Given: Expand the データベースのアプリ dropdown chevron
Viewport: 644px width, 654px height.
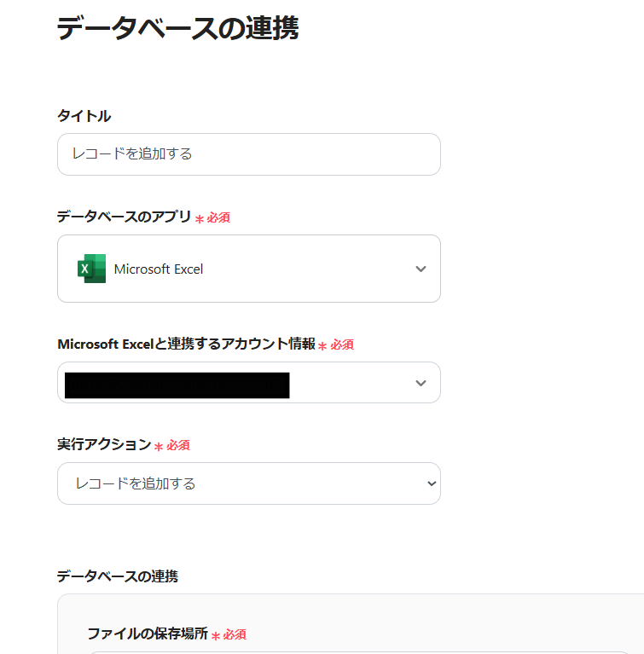Looking at the screenshot, I should (x=420, y=269).
